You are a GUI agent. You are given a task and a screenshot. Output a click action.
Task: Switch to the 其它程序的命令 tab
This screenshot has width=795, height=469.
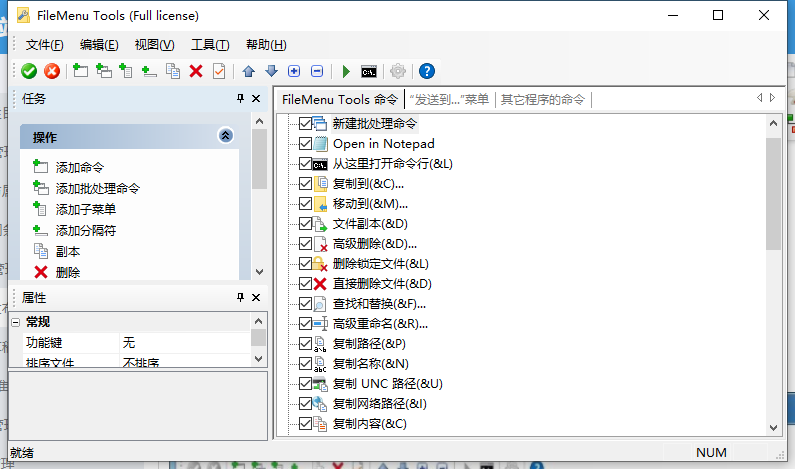543,99
